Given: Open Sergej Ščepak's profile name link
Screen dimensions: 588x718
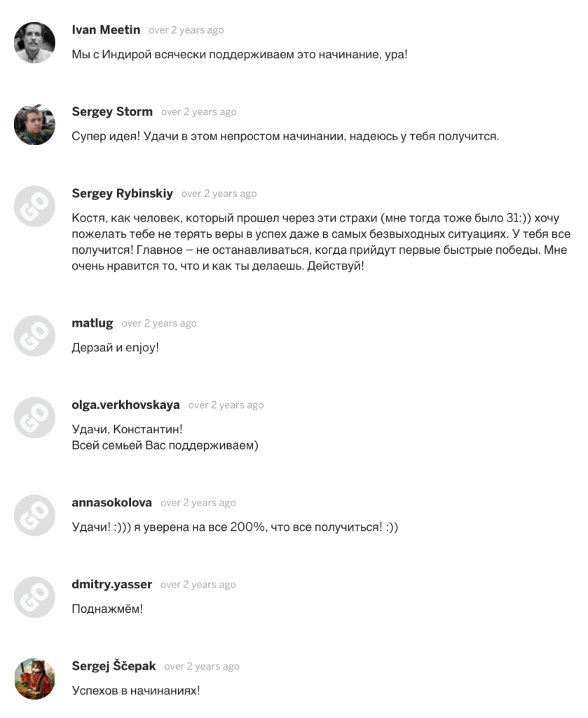Looking at the screenshot, I should tap(114, 666).
